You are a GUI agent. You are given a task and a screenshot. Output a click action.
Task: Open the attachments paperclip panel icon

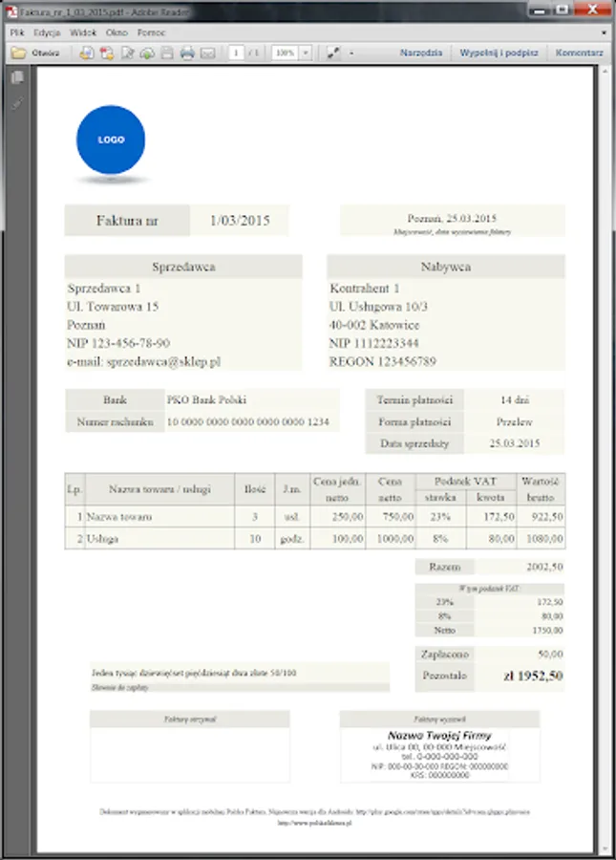17,103
